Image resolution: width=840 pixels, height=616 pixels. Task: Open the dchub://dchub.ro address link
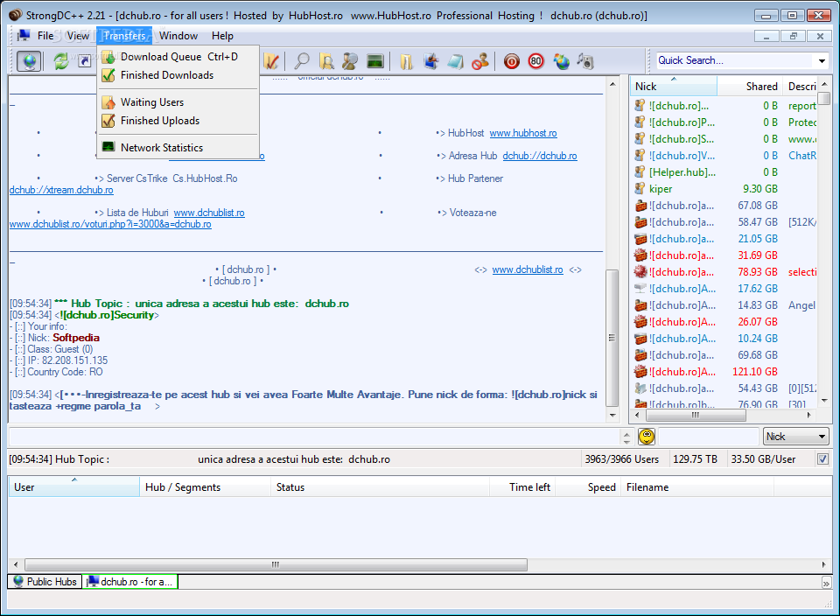540,156
